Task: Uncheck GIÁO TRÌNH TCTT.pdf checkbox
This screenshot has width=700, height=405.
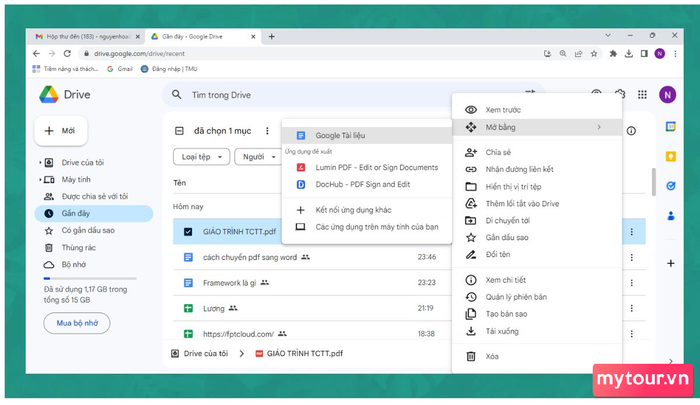Action: [x=188, y=232]
